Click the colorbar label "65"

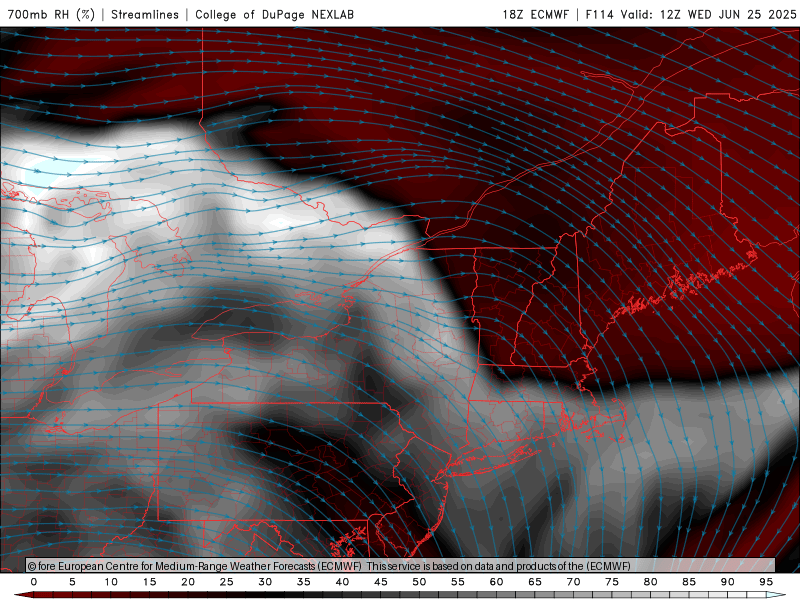535,582
